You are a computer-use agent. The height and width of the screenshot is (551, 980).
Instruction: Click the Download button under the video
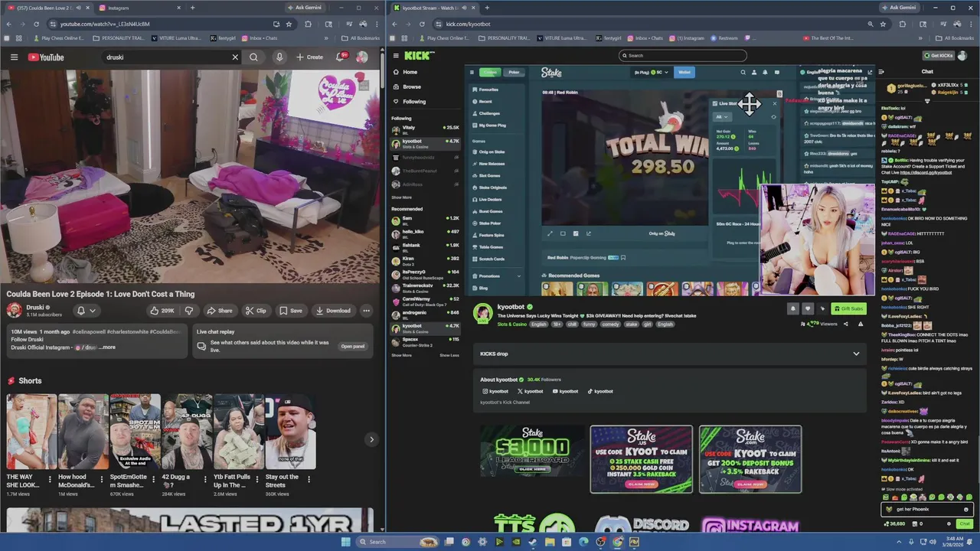click(x=333, y=311)
